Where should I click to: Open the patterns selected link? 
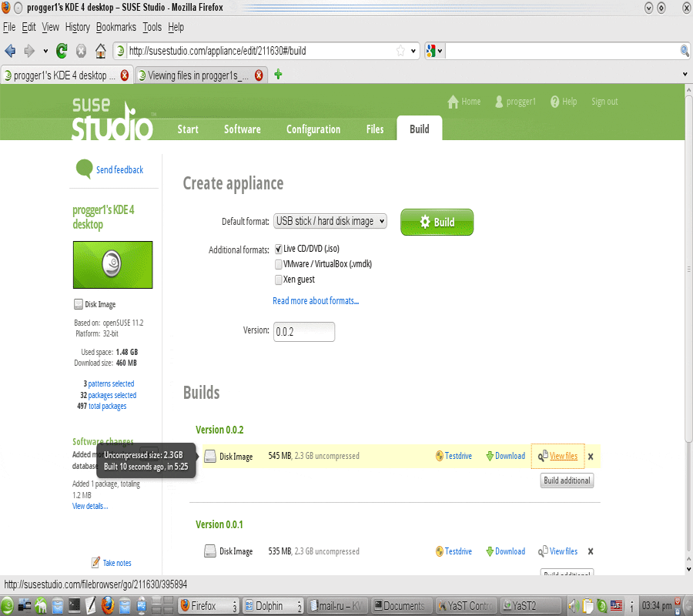[111, 383]
